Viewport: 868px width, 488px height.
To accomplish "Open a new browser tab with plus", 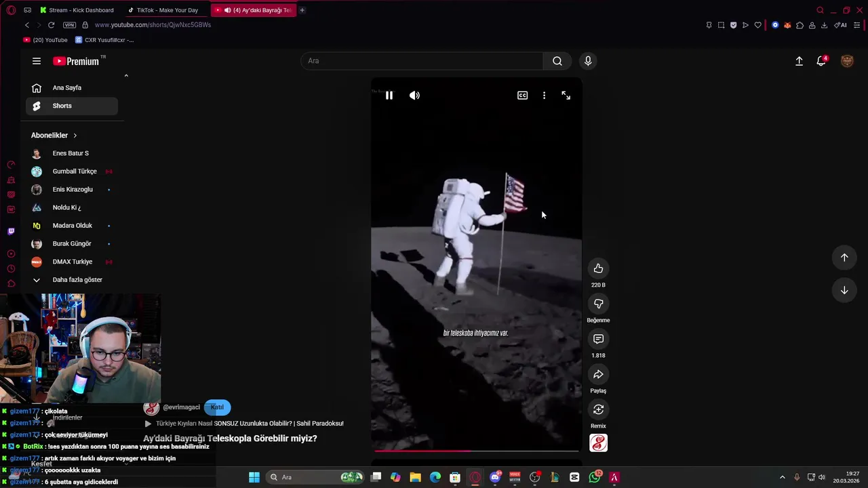I will 302,10.
